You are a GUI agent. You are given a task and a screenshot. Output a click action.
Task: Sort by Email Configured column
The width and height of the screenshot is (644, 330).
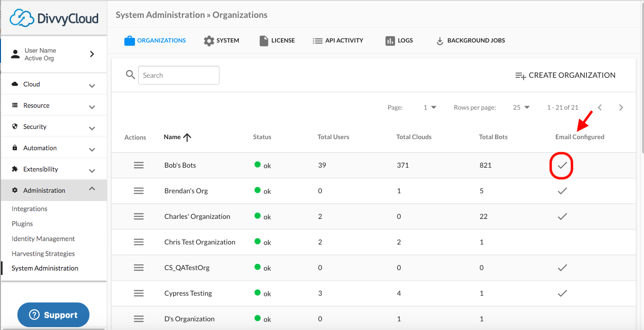coord(580,137)
